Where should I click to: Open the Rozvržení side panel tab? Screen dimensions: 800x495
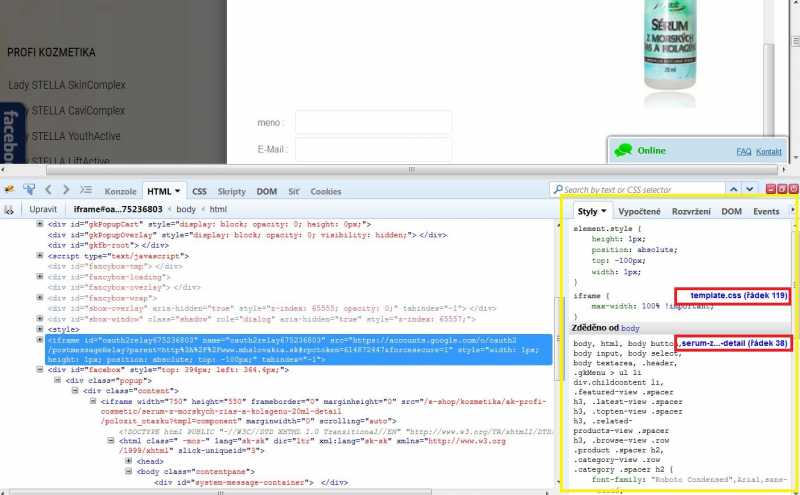pos(692,212)
